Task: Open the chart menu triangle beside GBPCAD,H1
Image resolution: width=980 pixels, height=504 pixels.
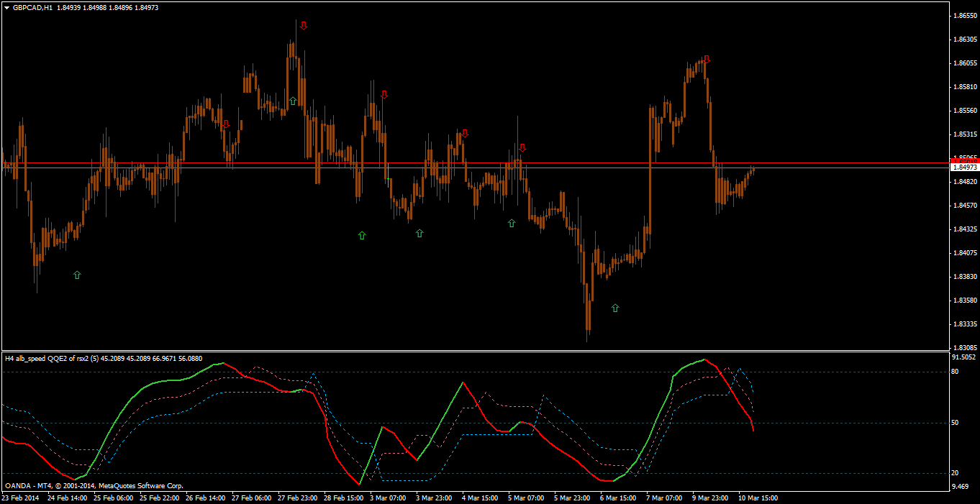Action: (x=6, y=7)
